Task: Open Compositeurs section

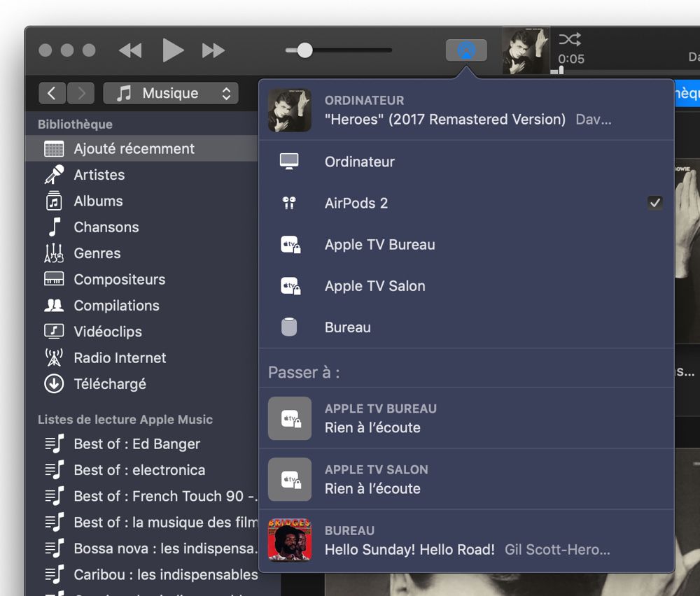Action: 141,279
